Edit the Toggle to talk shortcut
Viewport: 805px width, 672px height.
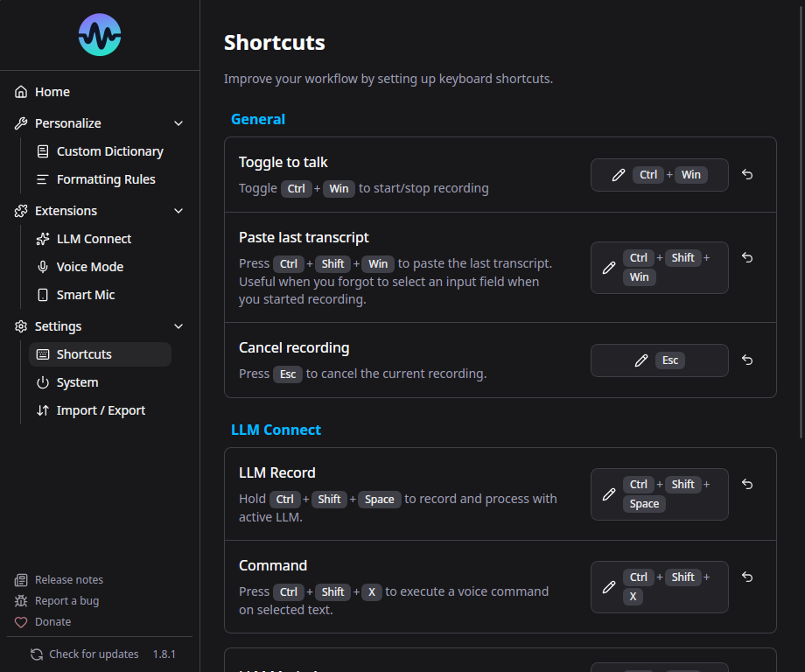coord(619,174)
